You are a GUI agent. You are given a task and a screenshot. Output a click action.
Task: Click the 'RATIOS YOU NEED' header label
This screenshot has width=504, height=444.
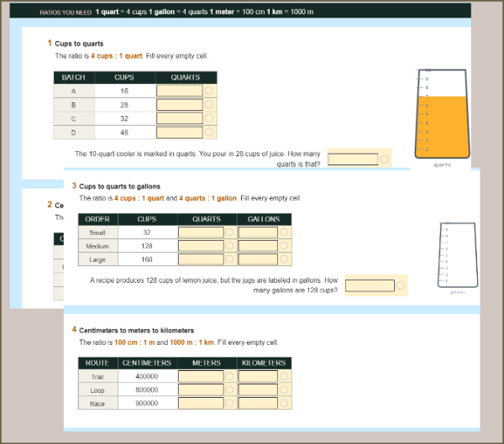pyautogui.click(x=66, y=13)
